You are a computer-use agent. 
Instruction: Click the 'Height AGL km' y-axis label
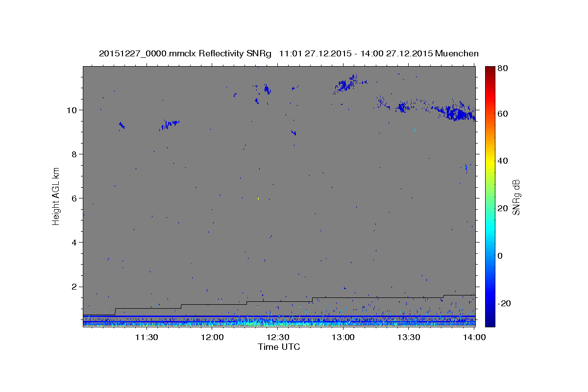[56, 196]
